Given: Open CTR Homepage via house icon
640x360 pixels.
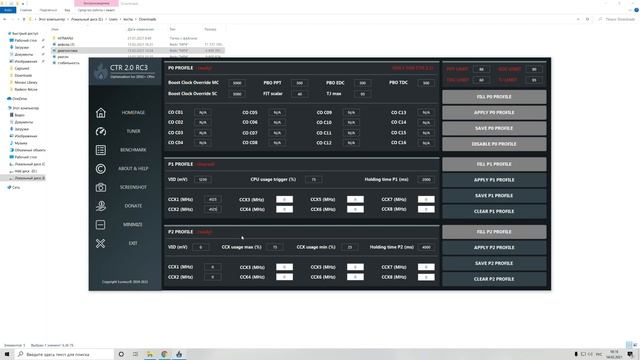Looking at the screenshot, I should coord(100,113).
